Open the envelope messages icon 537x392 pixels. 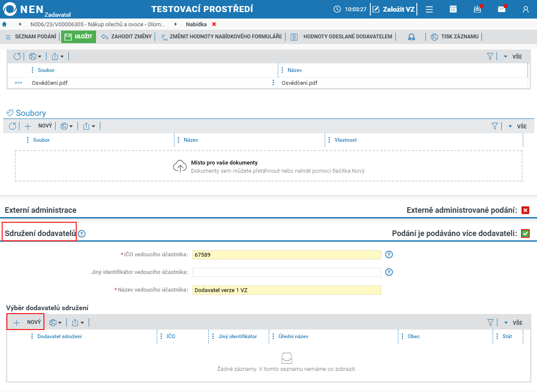[502, 9]
